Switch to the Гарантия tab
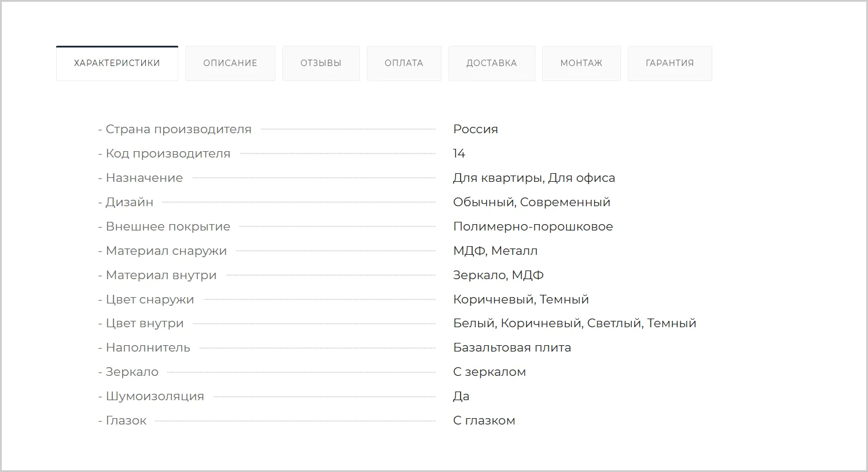The height and width of the screenshot is (472, 868). point(670,63)
